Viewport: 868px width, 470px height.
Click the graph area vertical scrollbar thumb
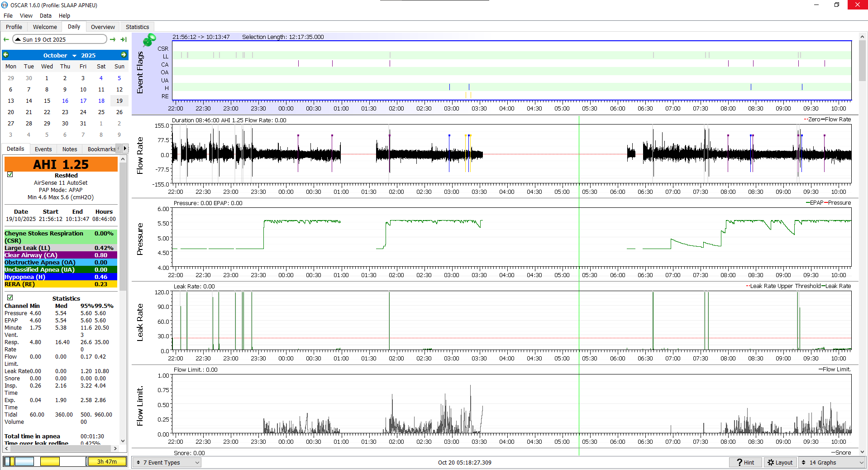(862, 61)
